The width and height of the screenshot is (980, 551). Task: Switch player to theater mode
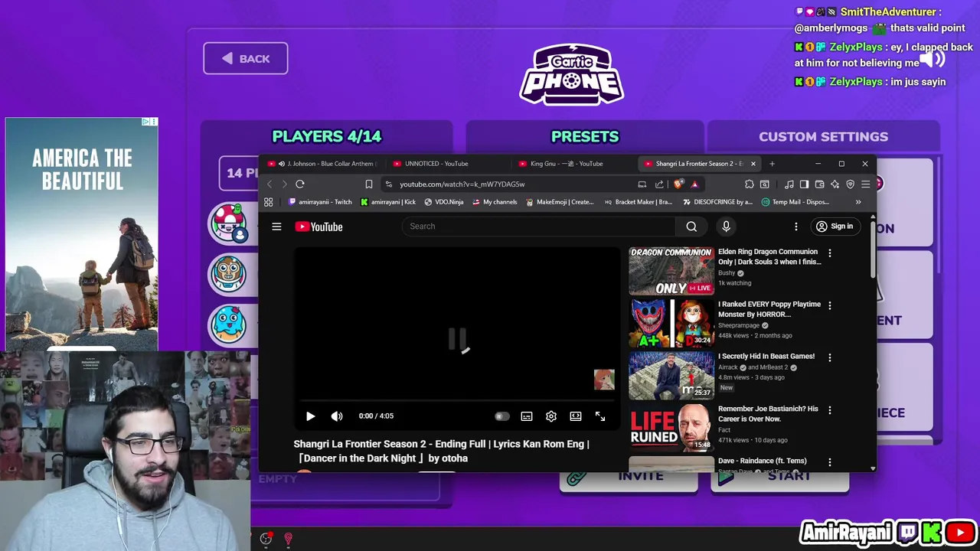pyautogui.click(x=576, y=416)
